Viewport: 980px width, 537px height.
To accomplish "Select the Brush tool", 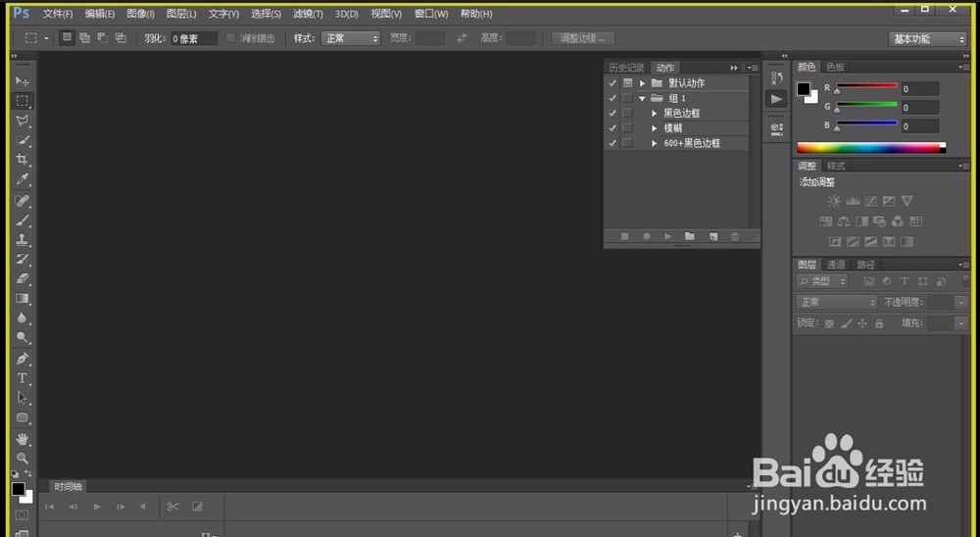I will click(x=23, y=220).
